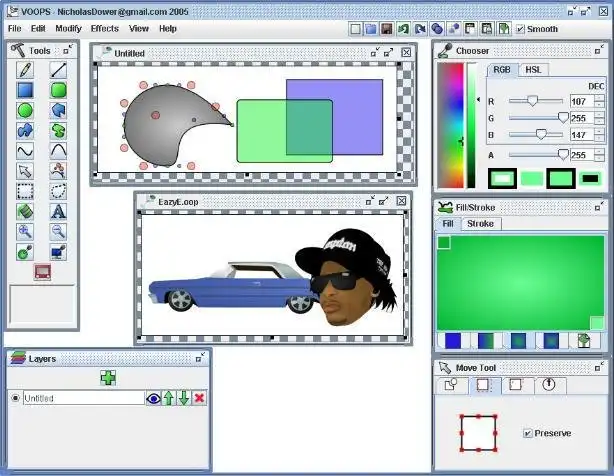Detach the Layers panel

point(200,357)
